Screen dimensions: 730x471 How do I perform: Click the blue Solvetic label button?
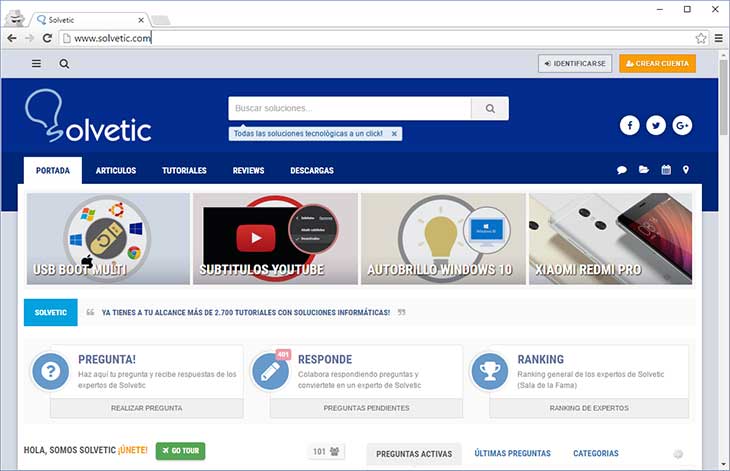pyautogui.click(x=51, y=312)
